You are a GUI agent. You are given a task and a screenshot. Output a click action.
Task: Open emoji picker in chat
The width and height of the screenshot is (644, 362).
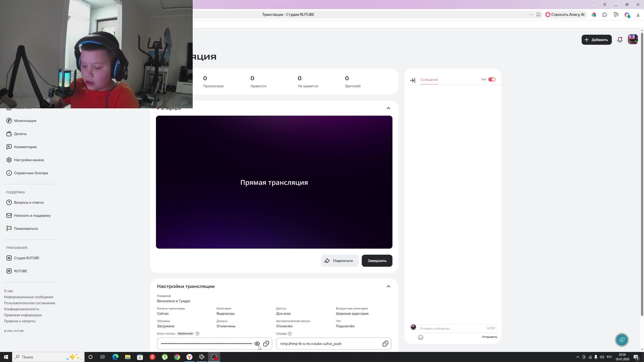tap(420, 337)
